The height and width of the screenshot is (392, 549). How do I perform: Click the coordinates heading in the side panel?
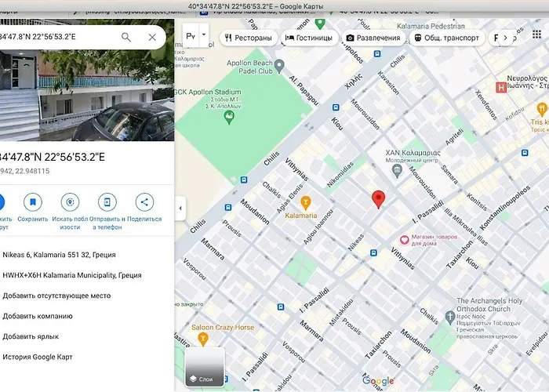pos(53,157)
